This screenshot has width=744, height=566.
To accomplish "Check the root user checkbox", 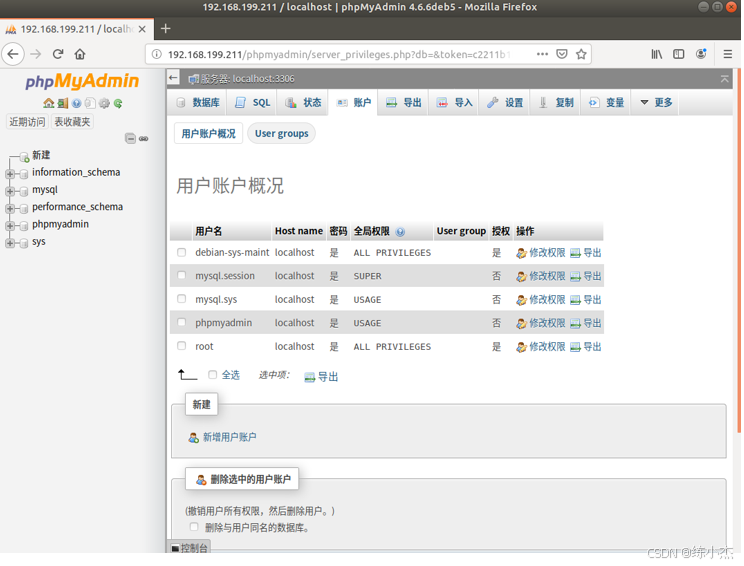I will 182,346.
